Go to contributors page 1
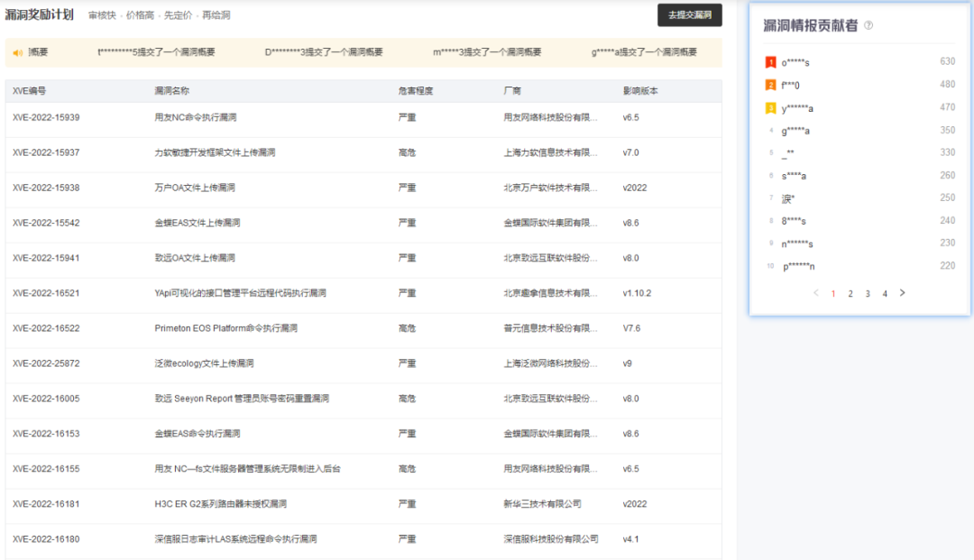This screenshot has height=560, width=974. click(833, 294)
